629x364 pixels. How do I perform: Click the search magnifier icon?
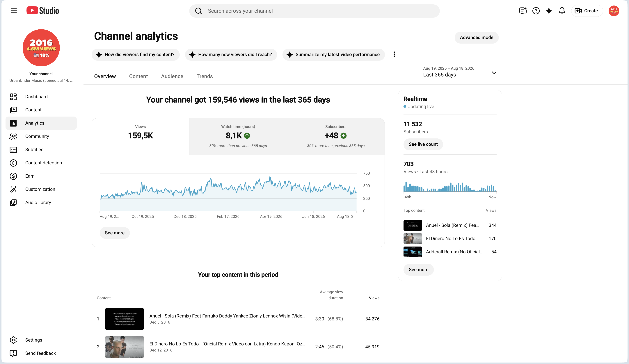pos(198,11)
